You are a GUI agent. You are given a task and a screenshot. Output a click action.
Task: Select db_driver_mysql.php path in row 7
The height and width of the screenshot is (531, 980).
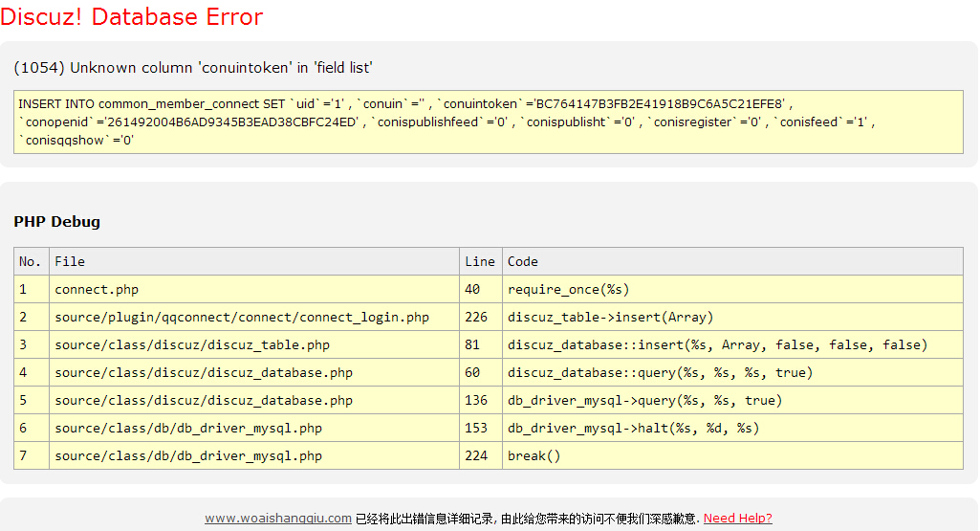(x=254, y=455)
